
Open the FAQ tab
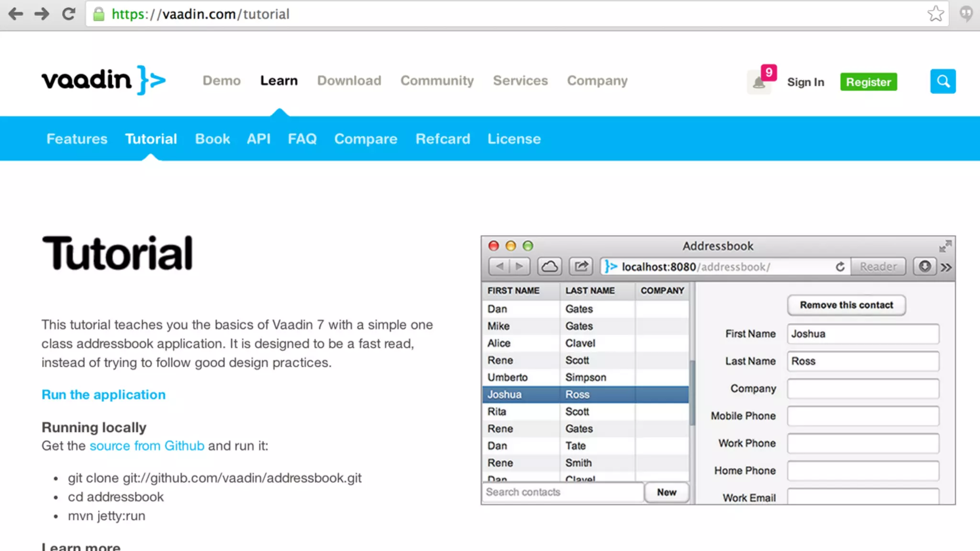tap(302, 139)
